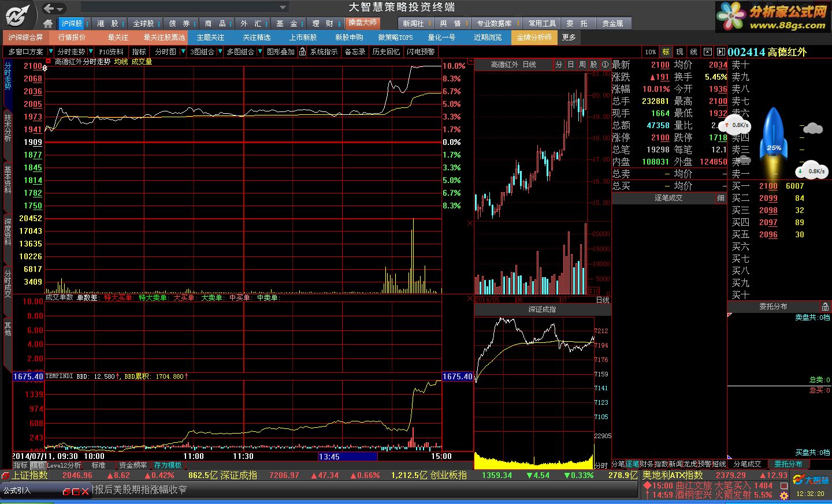Click the panel layout window icon next to 线
This screenshot has width=832, height=504.
tap(707, 51)
